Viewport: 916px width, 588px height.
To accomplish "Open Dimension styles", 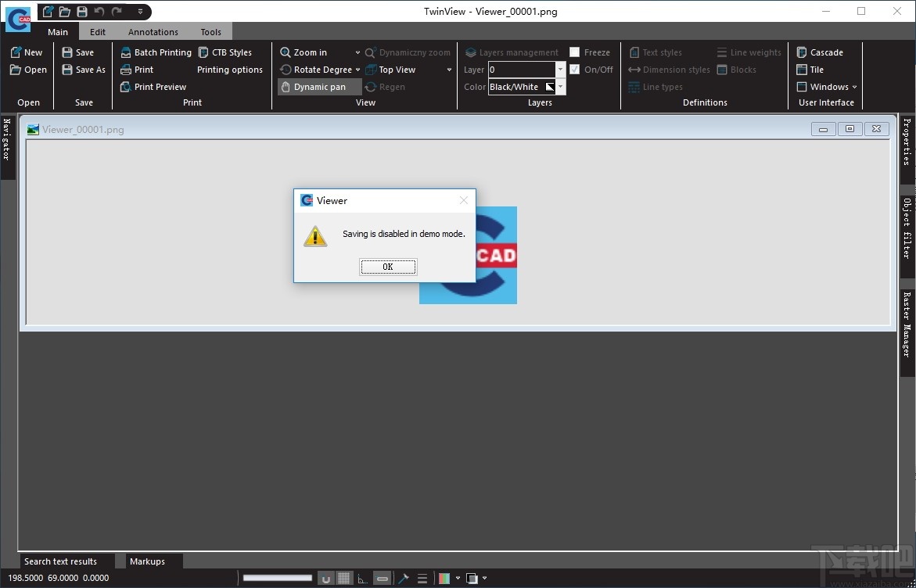I will pos(669,70).
